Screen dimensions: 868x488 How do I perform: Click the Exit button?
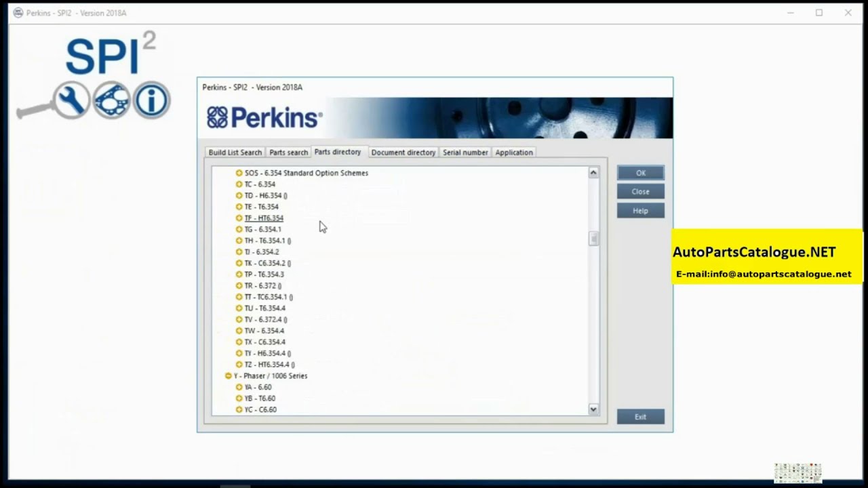point(641,417)
